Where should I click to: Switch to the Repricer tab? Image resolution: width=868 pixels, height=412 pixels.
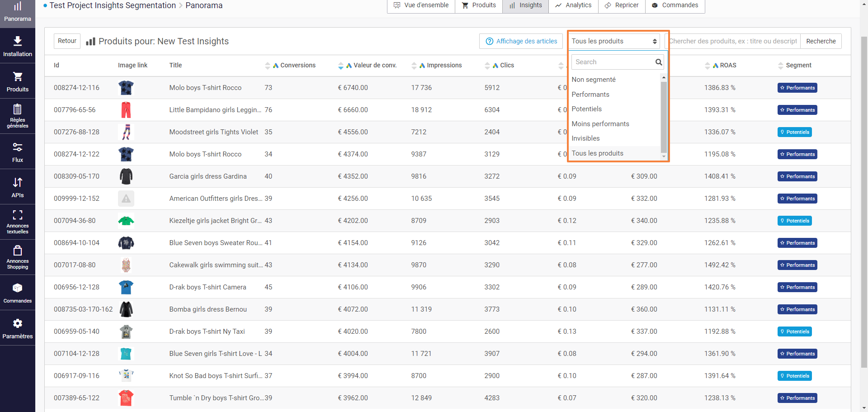(x=622, y=5)
